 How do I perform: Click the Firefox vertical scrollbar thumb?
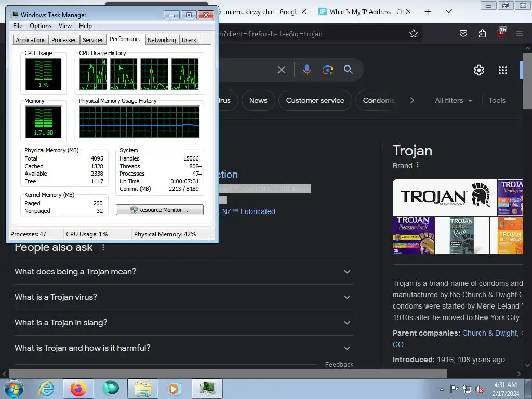click(527, 81)
